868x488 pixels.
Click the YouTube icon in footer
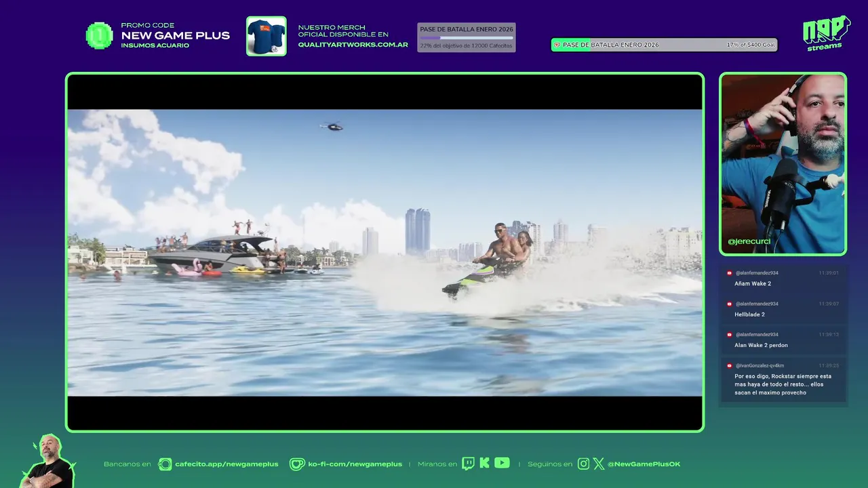(502, 463)
